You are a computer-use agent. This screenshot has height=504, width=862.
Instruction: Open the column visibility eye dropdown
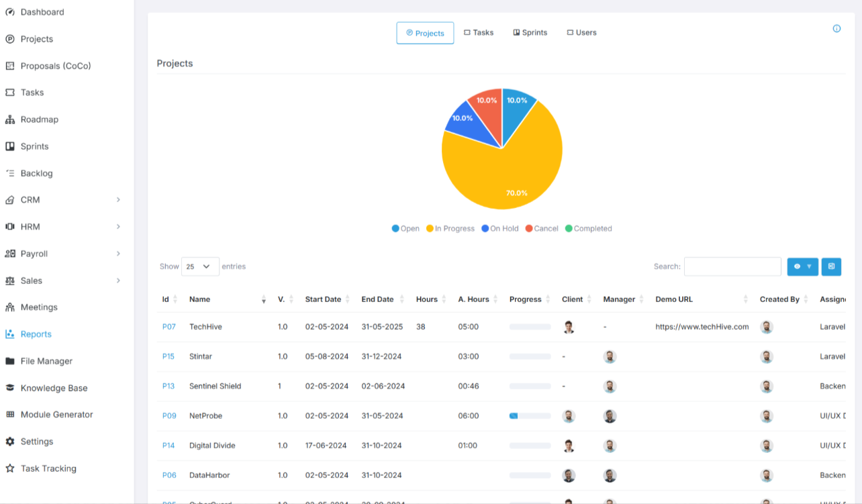(802, 266)
